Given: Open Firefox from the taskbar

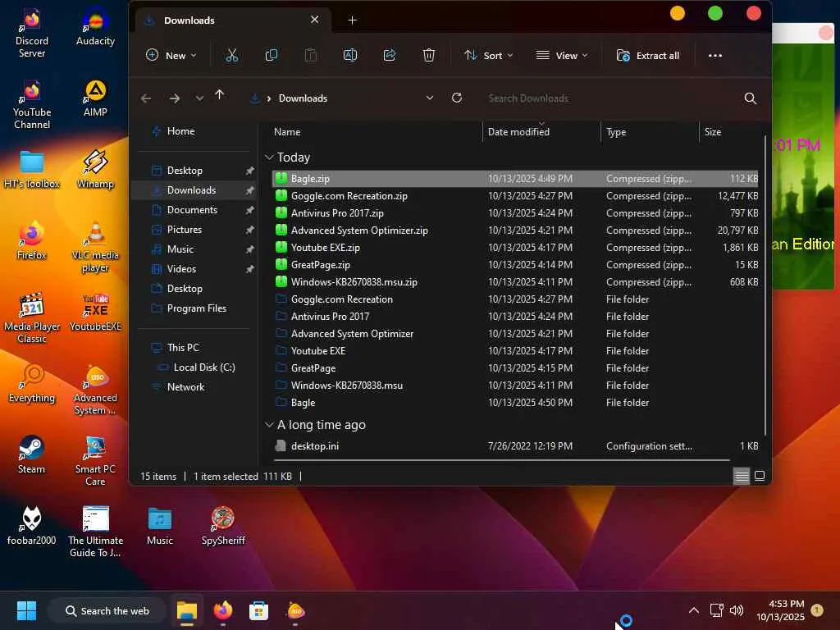Looking at the screenshot, I should click(222, 611).
